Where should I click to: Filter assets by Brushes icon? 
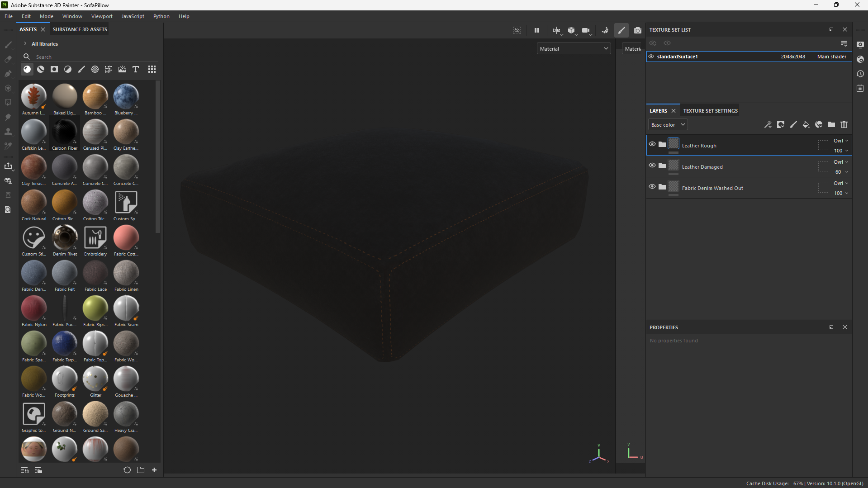[81, 69]
